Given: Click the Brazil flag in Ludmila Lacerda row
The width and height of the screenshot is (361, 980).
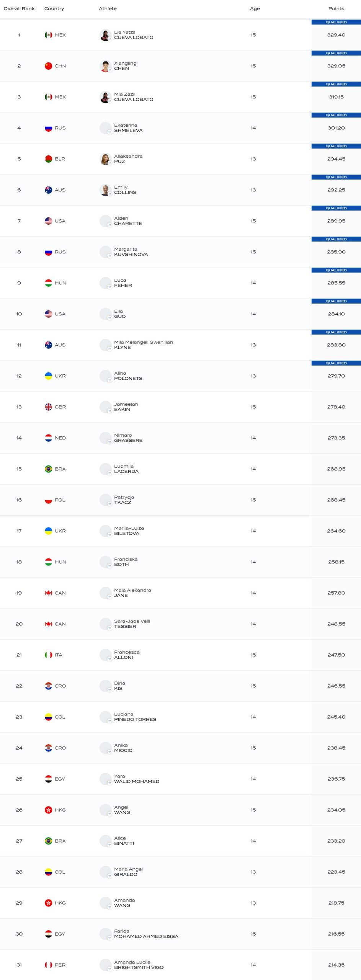Looking at the screenshot, I should pos(48,469).
